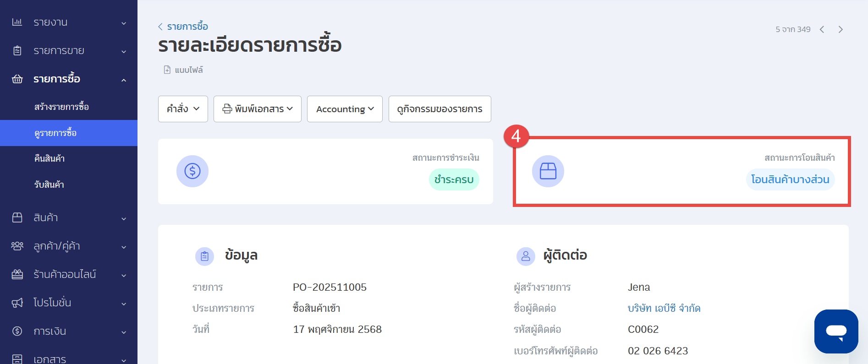Image resolution: width=868 pixels, height=364 pixels.
Task: Go to next purchase record arrow
Action: coord(841,30)
